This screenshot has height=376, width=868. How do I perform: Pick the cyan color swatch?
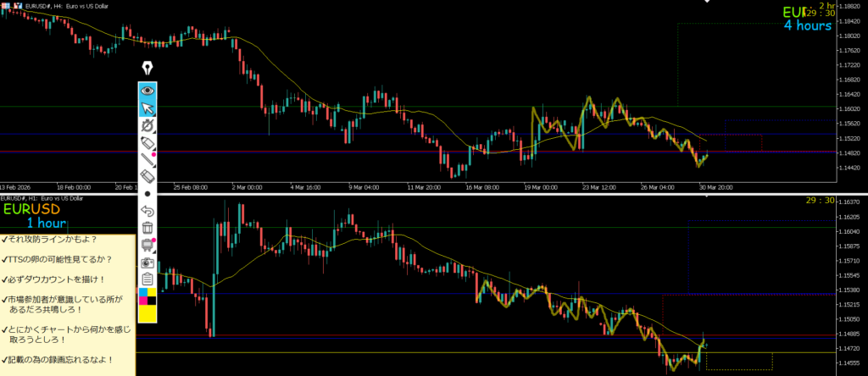[142, 292]
